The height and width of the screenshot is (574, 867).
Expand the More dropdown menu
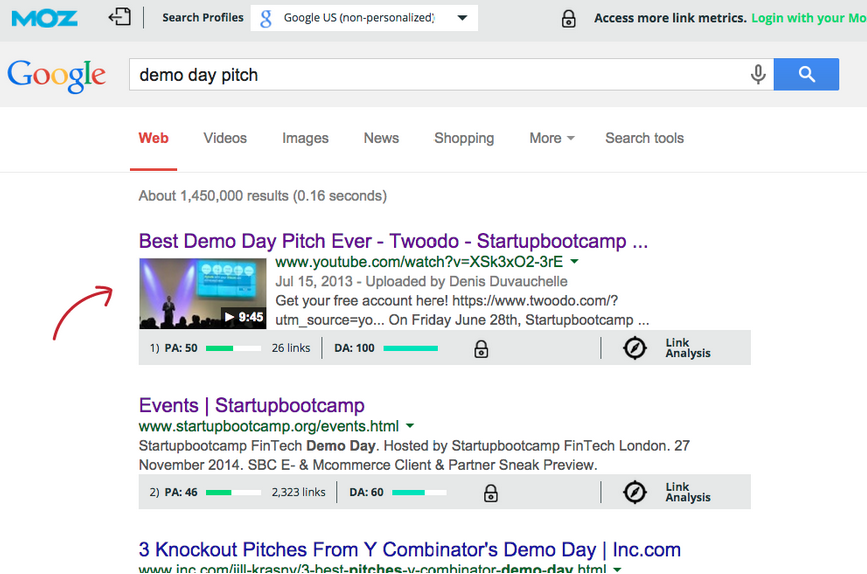tap(552, 138)
